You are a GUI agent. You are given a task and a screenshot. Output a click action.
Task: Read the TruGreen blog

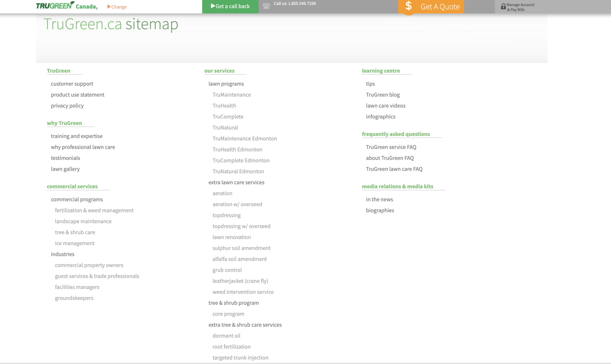point(383,95)
